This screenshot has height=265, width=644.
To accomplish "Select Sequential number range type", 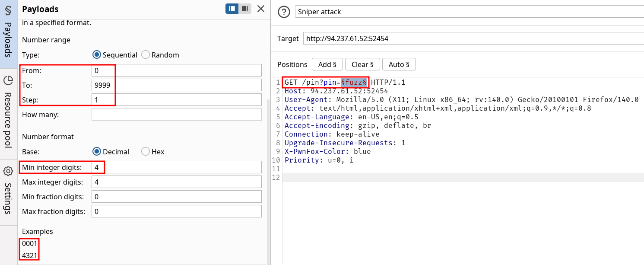I will tap(97, 55).
